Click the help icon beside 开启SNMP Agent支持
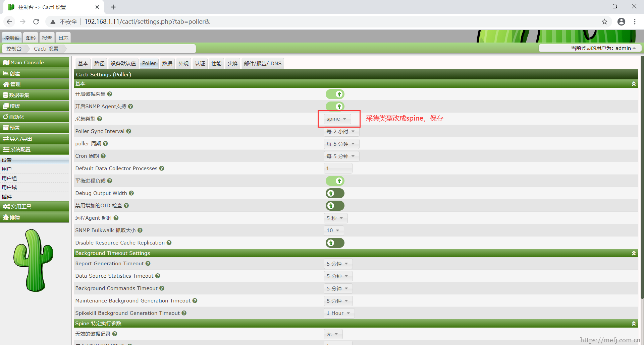Image resolution: width=644 pixels, height=345 pixels. pyautogui.click(x=130, y=107)
